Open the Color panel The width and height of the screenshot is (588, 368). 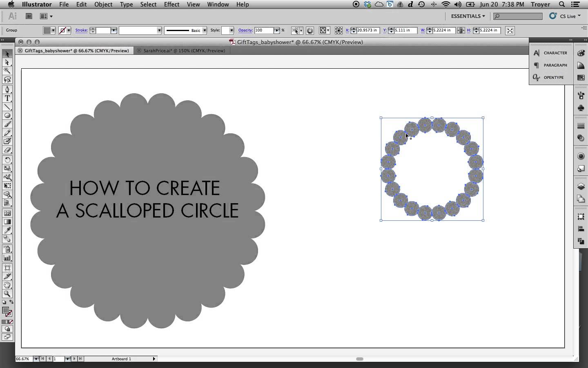[x=581, y=53]
